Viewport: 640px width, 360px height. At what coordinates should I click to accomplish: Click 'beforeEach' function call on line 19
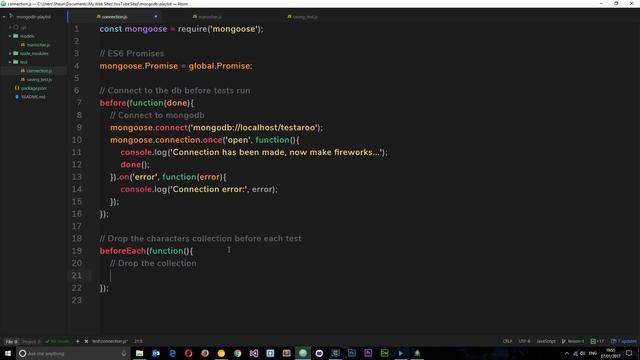122,251
